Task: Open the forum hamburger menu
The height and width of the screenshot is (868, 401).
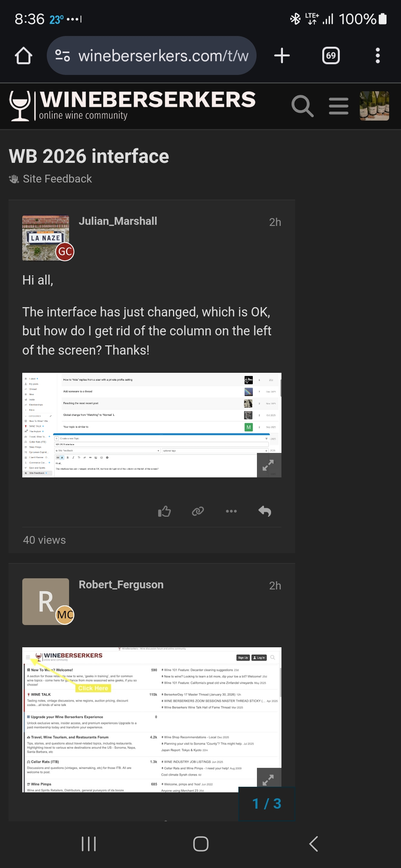Action: (339, 106)
